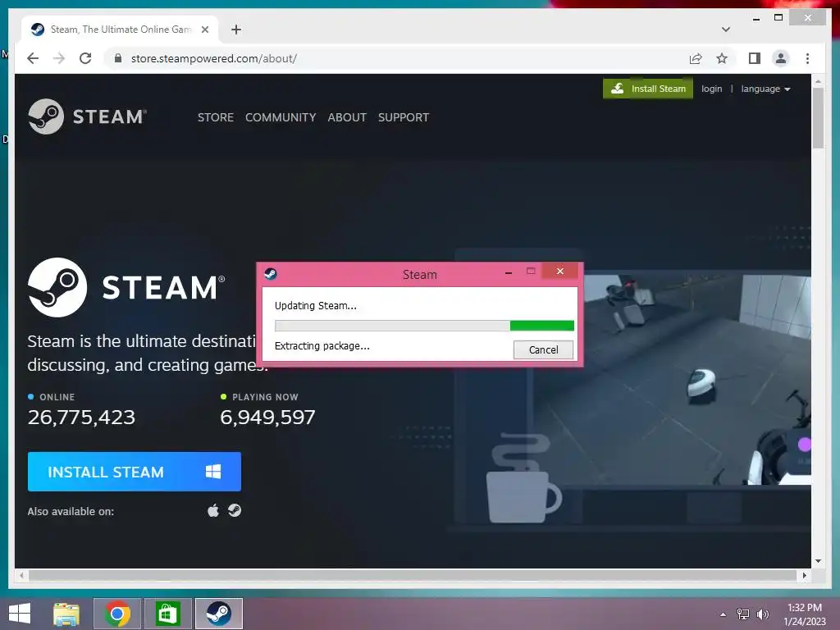Click the blue INSTALL STEAM button
This screenshot has width=840, height=630.
[134, 472]
